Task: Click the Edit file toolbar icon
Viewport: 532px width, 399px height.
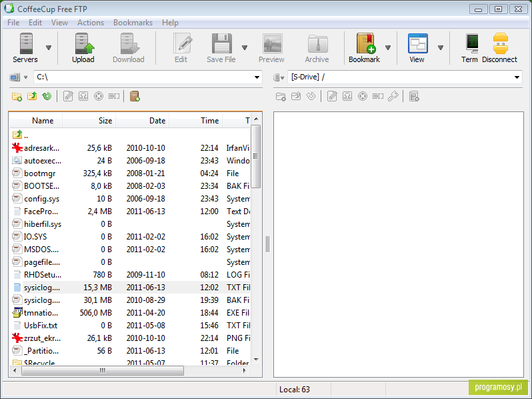Action: [x=182, y=43]
